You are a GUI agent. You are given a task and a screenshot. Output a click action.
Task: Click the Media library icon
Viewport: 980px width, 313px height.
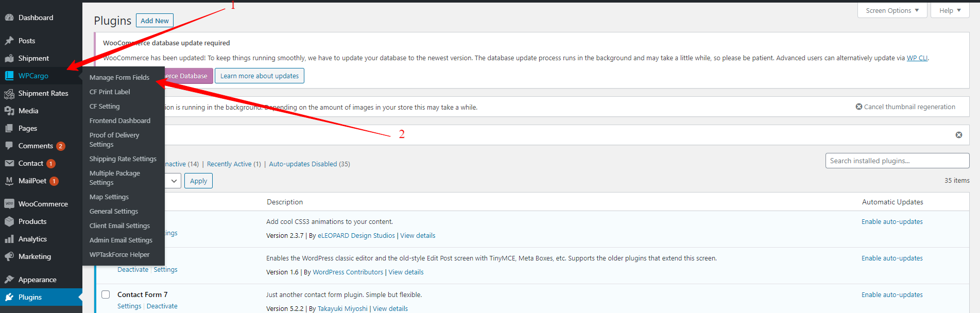(9, 111)
